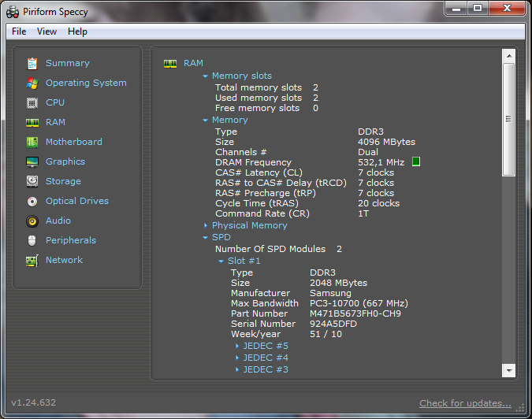This screenshot has width=532, height=419.
Task: Open the Storage section
Action: tap(63, 181)
